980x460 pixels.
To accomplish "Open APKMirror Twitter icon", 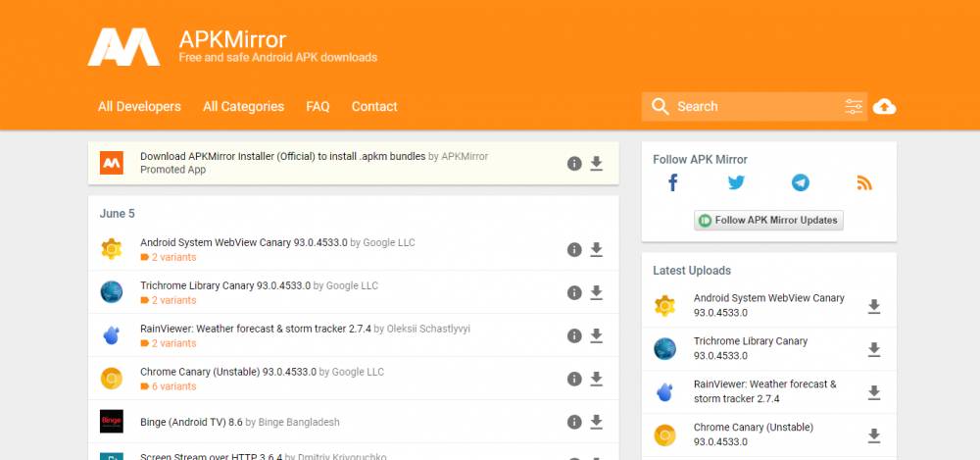I will pyautogui.click(x=736, y=182).
